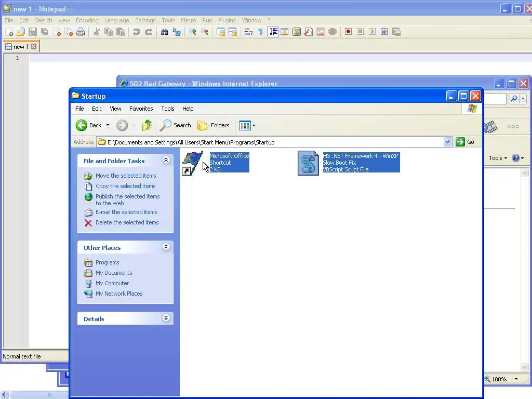The width and height of the screenshot is (532, 399).
Task: Click the Cut scissors icon in Notepad++
Action: 97,32
